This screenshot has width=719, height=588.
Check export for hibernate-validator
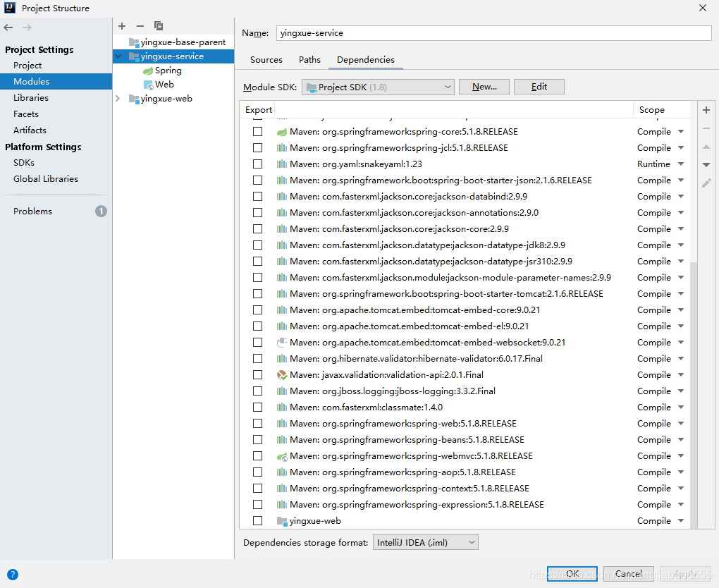258,359
